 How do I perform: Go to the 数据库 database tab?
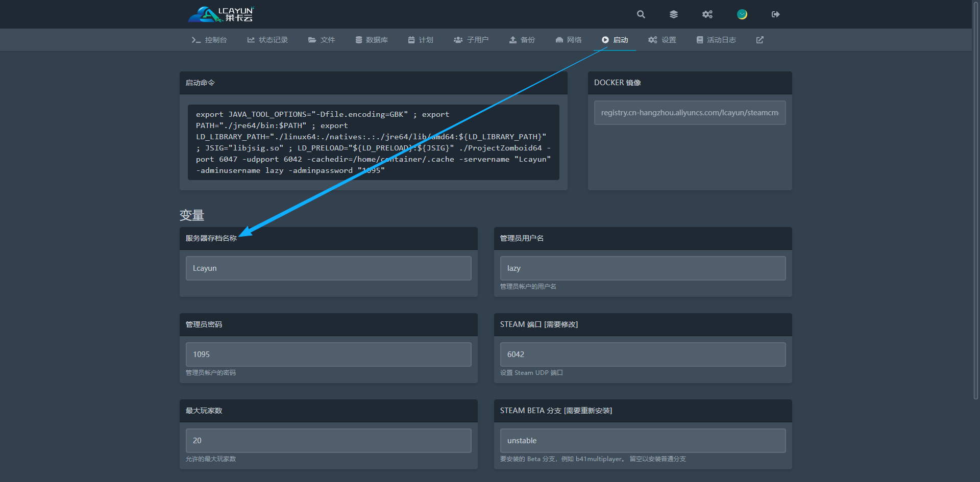[372, 40]
